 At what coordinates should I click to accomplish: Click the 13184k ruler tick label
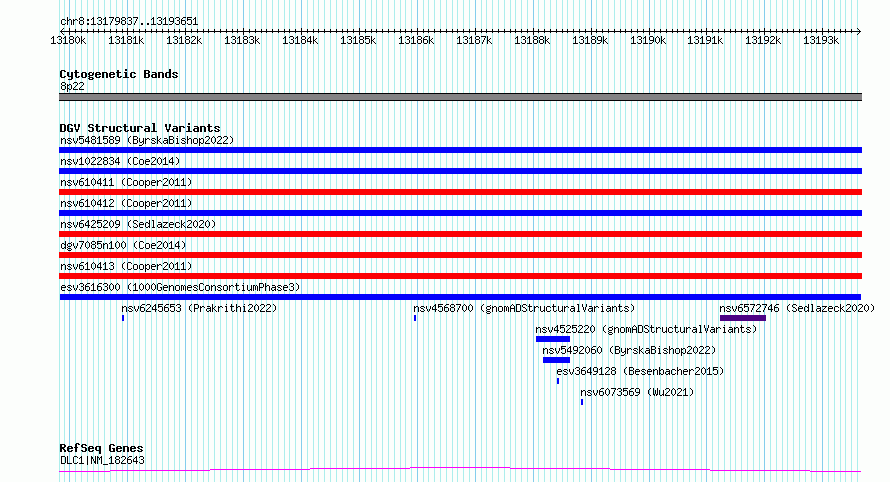(300, 40)
